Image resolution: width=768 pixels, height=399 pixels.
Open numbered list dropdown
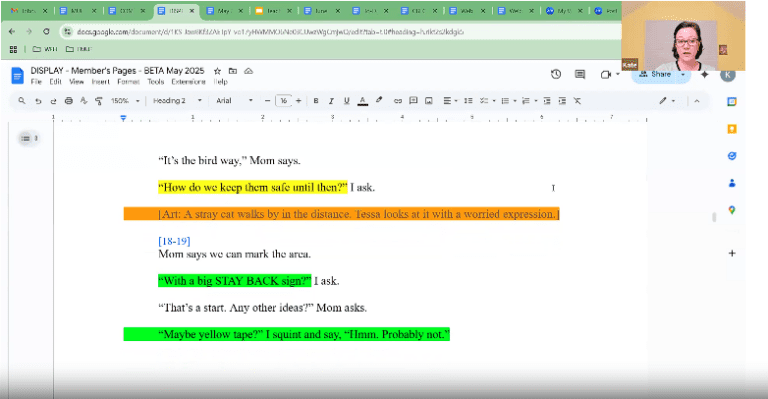coord(529,101)
